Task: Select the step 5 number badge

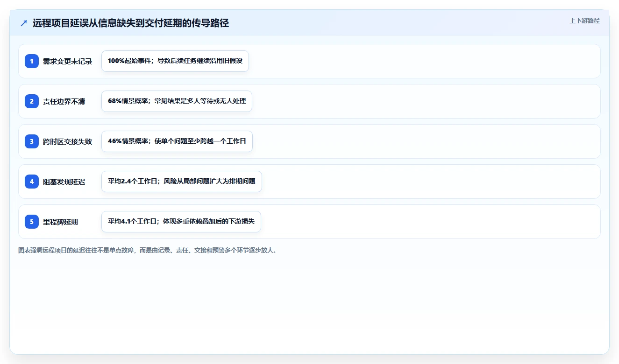Action: [32, 222]
